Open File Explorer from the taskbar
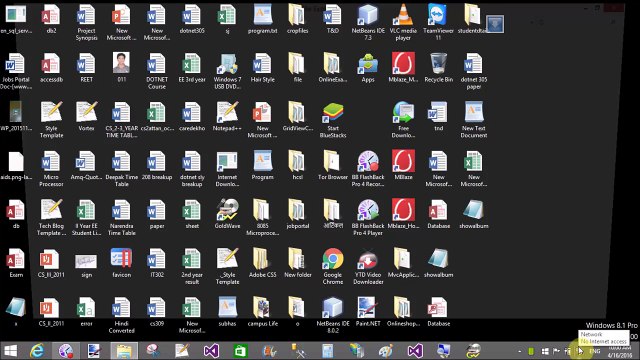 (x=124, y=351)
